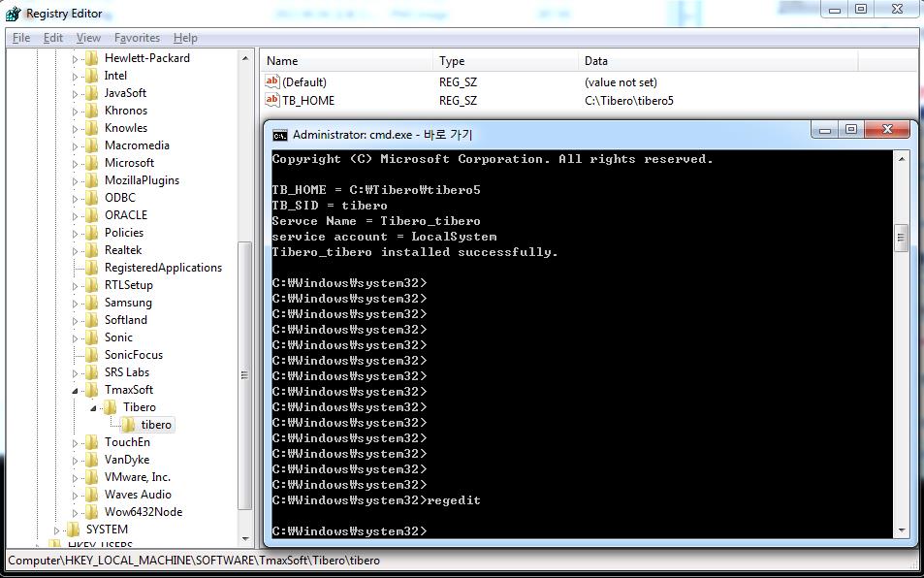Click the Name column header
Viewport: 924px width, 578px height.
pyautogui.click(x=282, y=61)
